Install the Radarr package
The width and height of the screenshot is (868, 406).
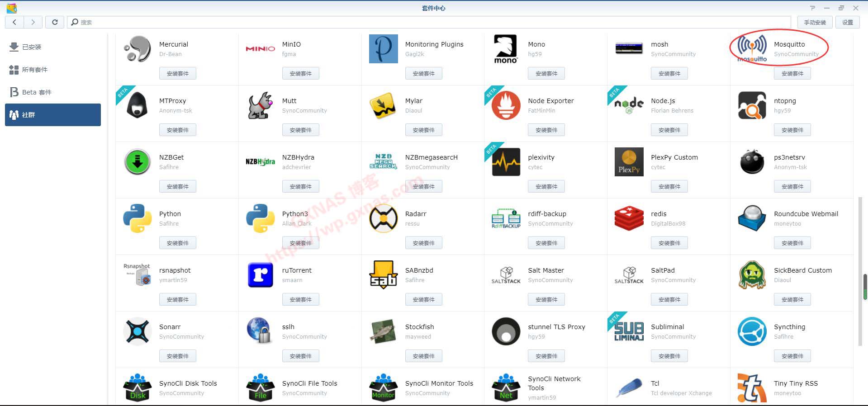click(424, 243)
